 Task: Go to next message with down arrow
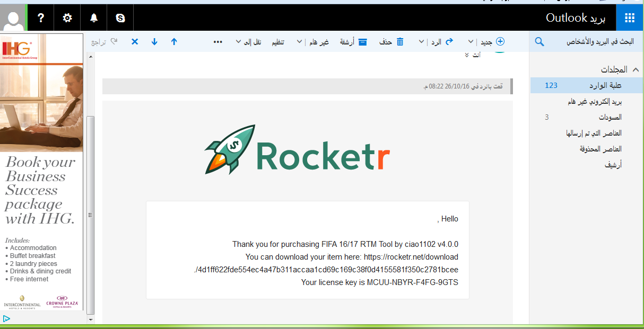click(154, 42)
